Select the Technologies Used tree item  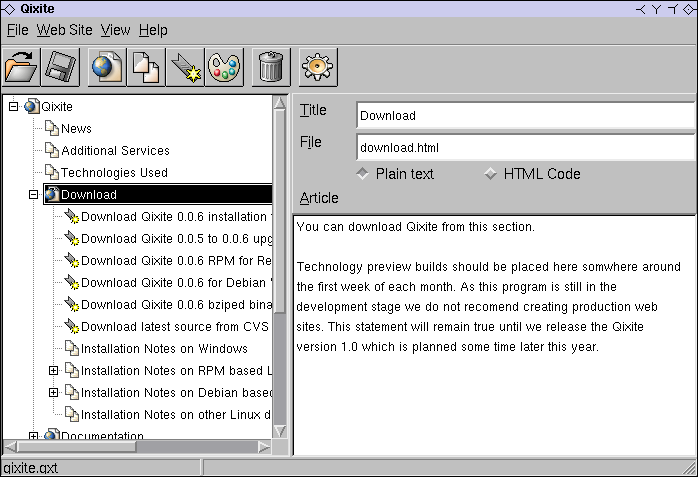tap(114, 173)
